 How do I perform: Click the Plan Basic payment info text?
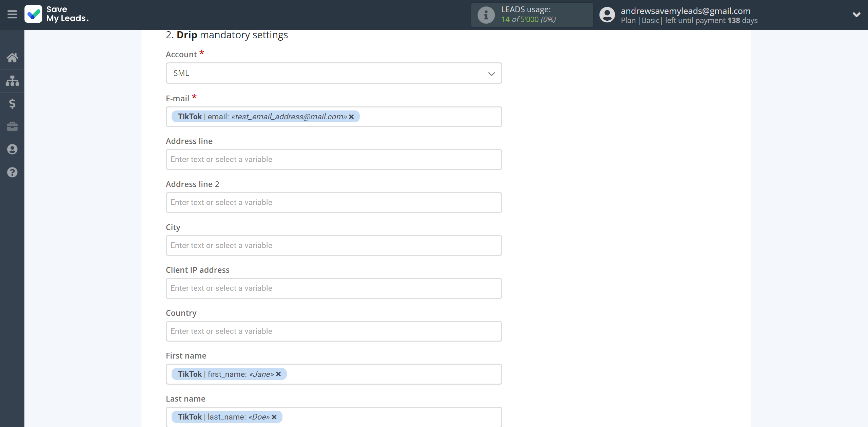tap(689, 21)
